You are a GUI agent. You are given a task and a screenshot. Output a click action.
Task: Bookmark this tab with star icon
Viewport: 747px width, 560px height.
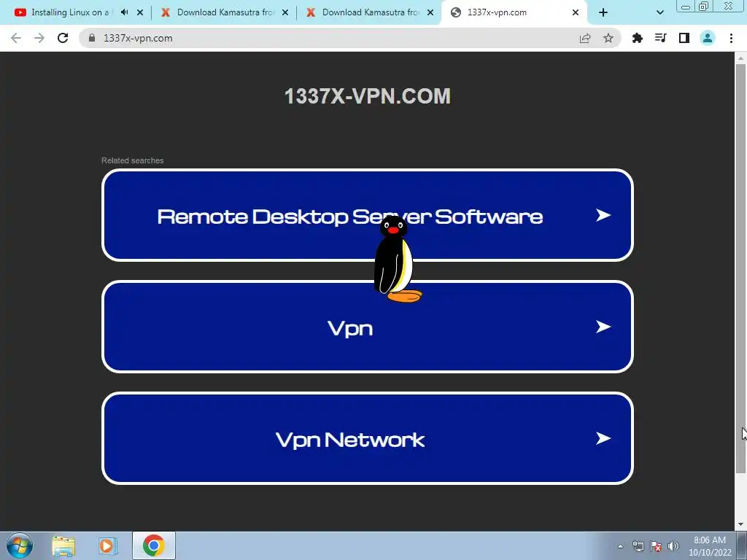(608, 38)
